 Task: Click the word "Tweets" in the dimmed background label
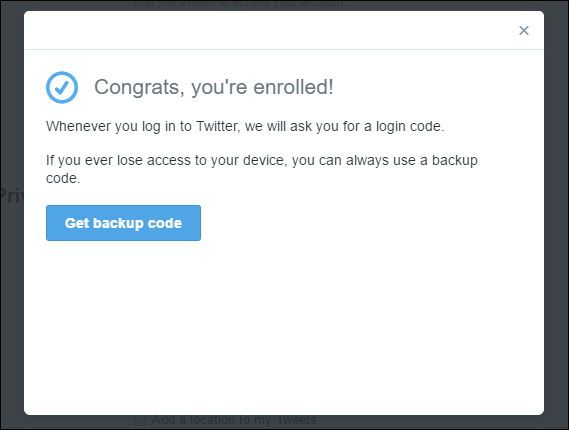296,420
